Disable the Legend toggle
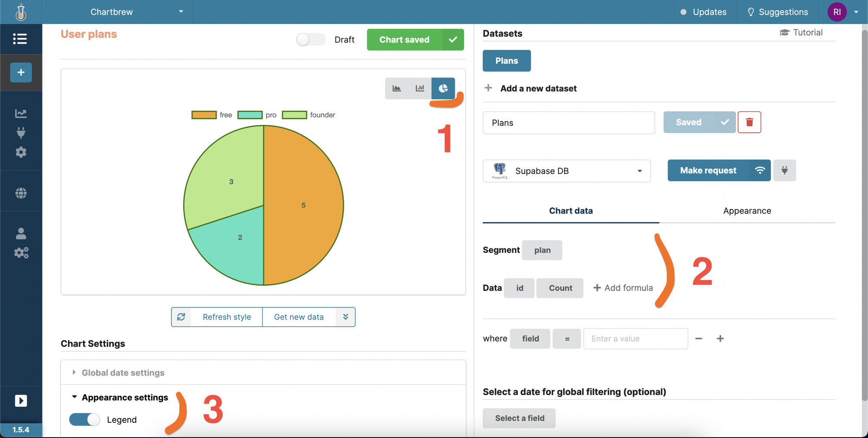Image resolution: width=868 pixels, height=438 pixels. click(84, 419)
